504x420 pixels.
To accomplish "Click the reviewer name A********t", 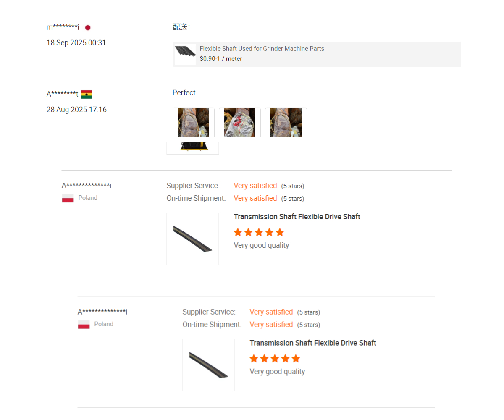I will coord(62,94).
